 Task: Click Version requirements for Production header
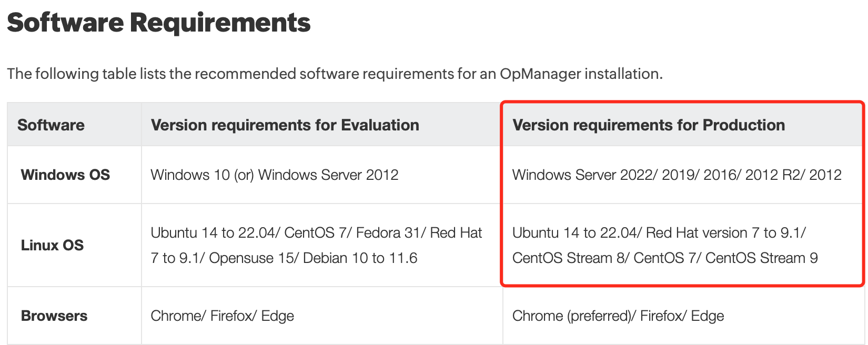tap(649, 125)
